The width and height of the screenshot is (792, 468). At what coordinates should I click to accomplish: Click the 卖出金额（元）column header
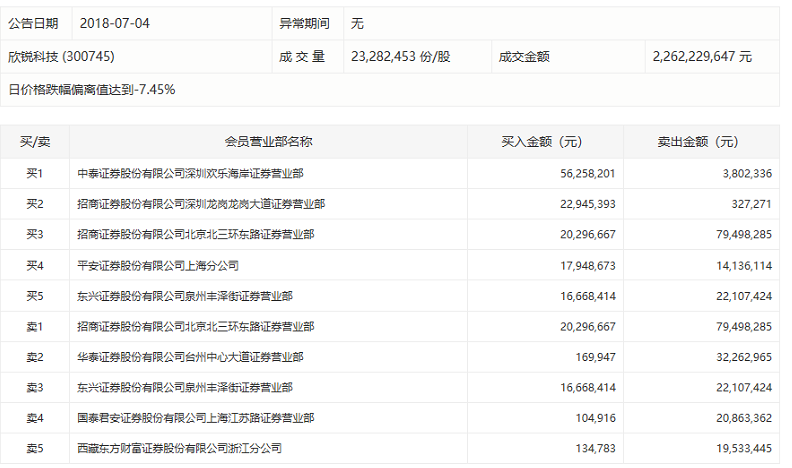(700, 142)
